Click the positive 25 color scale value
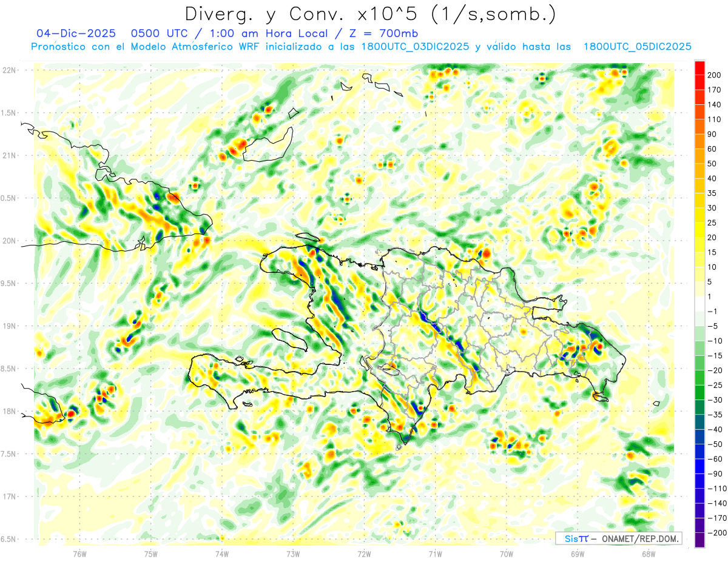The image size is (728, 562). (x=713, y=222)
